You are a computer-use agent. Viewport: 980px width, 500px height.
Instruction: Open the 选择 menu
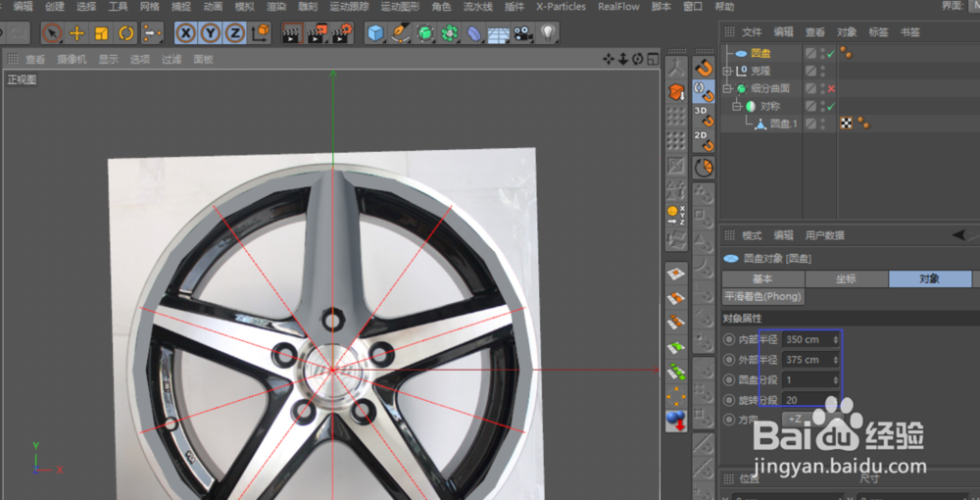pos(86,7)
